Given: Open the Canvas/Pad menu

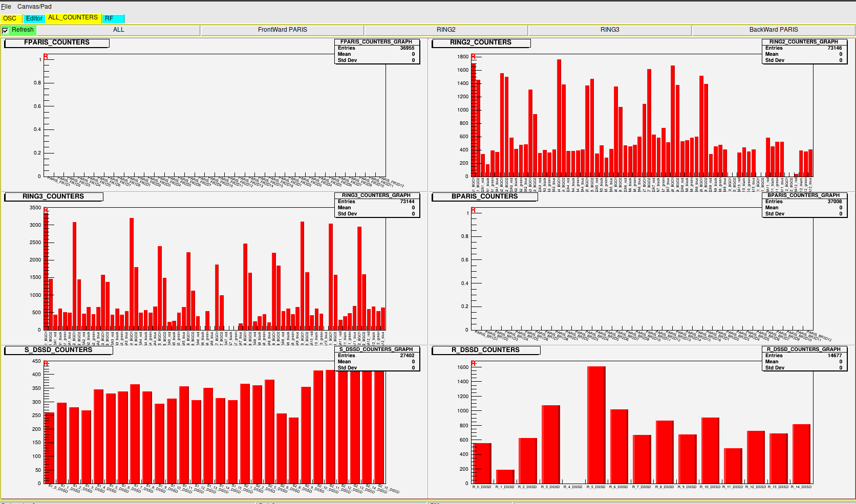Looking at the screenshot, I should pos(34,7).
